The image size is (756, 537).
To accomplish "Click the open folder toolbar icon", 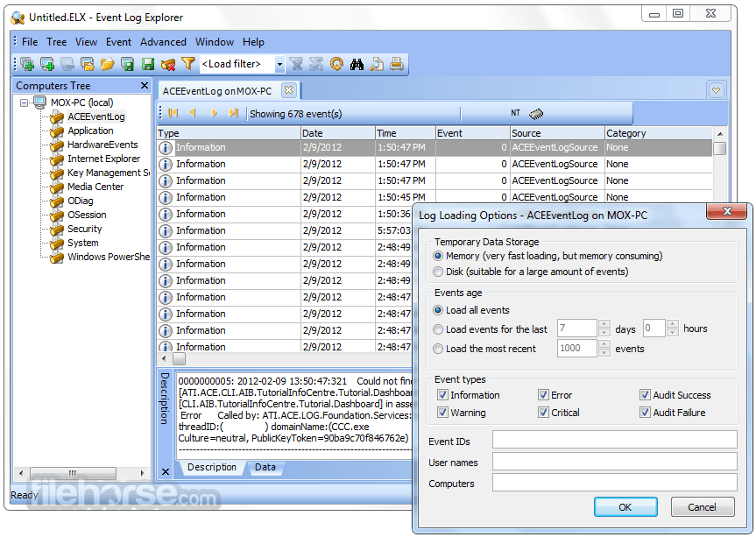I will [x=107, y=64].
